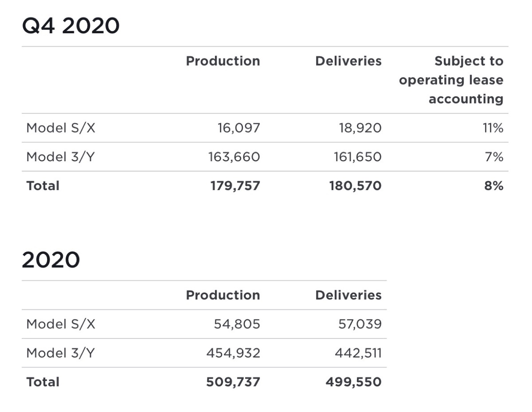Select the 16,097 production value
532x412 pixels.
(x=239, y=128)
